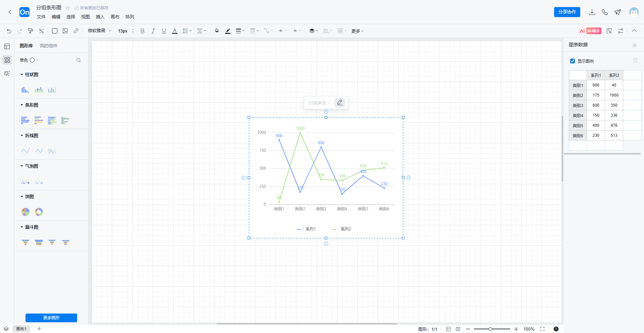Open the 插入 menu

tap(100, 17)
